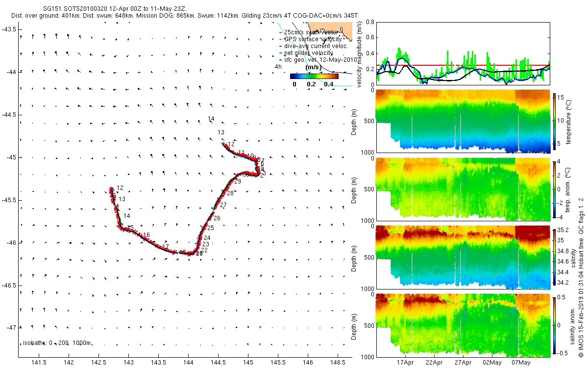
Task: Click the '17Apr' date tick
Action: [406, 363]
